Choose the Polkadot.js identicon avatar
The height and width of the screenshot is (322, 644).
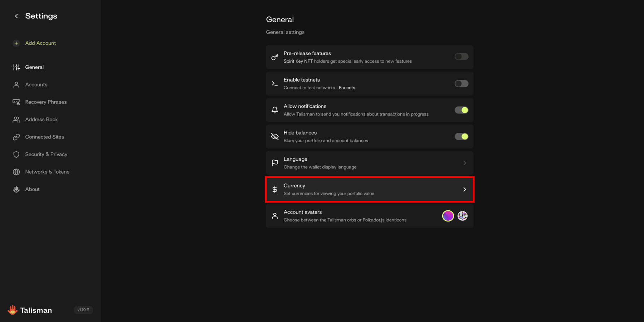pyautogui.click(x=463, y=216)
